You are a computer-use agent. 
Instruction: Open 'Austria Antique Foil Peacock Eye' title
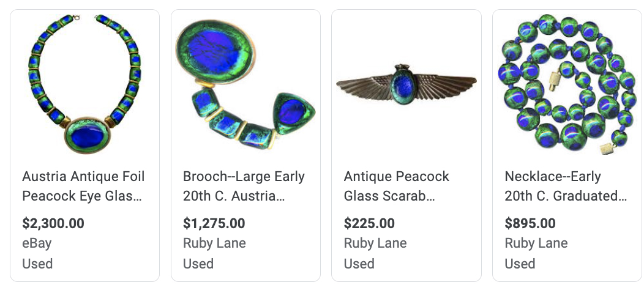pos(83,186)
